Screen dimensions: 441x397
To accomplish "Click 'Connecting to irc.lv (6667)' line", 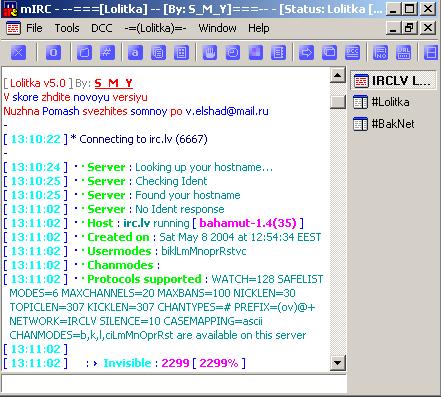I will point(143,139).
